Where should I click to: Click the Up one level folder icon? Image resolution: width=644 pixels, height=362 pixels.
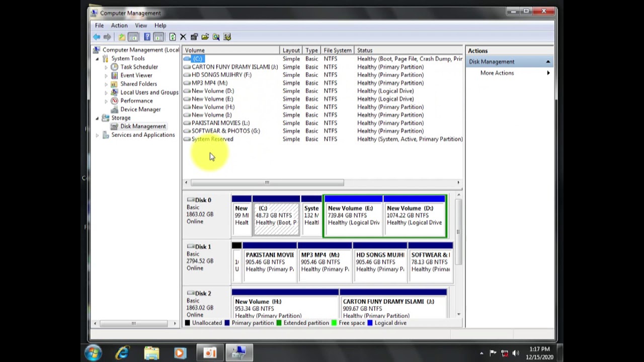122,37
